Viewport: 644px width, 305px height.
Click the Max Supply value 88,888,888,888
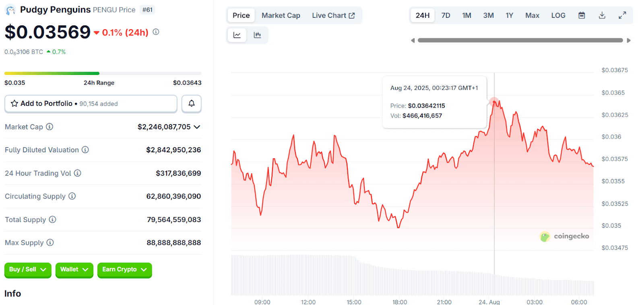[174, 243]
